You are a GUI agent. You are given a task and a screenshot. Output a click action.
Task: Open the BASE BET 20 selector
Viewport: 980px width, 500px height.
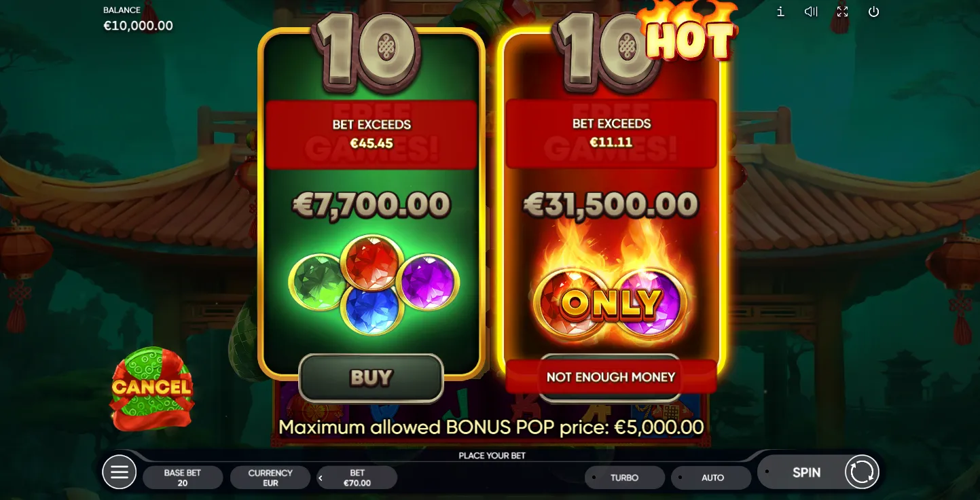point(183,478)
